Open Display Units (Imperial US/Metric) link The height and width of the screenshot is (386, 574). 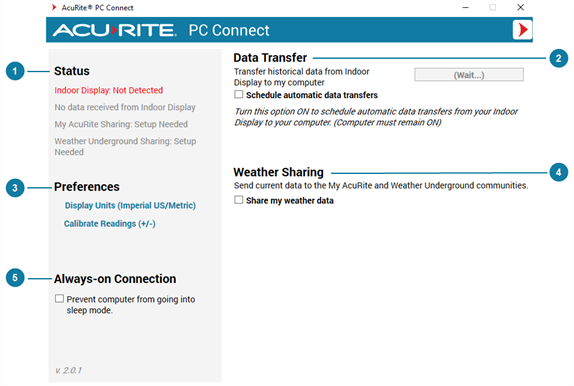click(x=130, y=205)
